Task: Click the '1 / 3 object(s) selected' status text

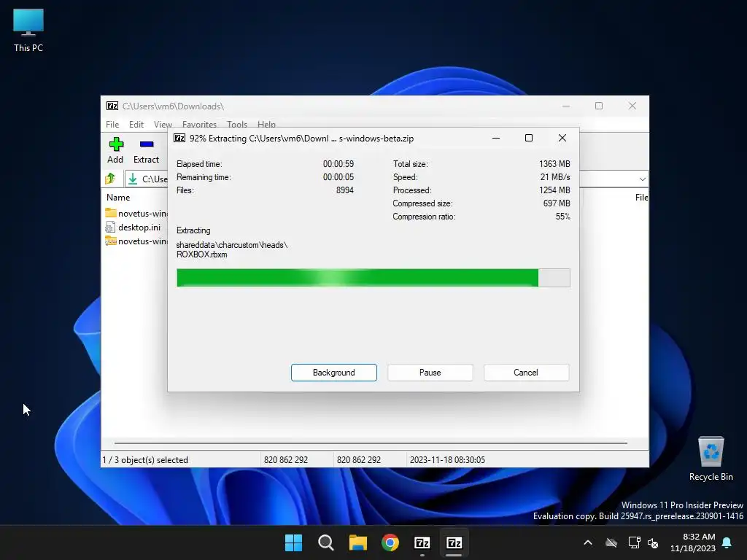Action: click(x=145, y=460)
